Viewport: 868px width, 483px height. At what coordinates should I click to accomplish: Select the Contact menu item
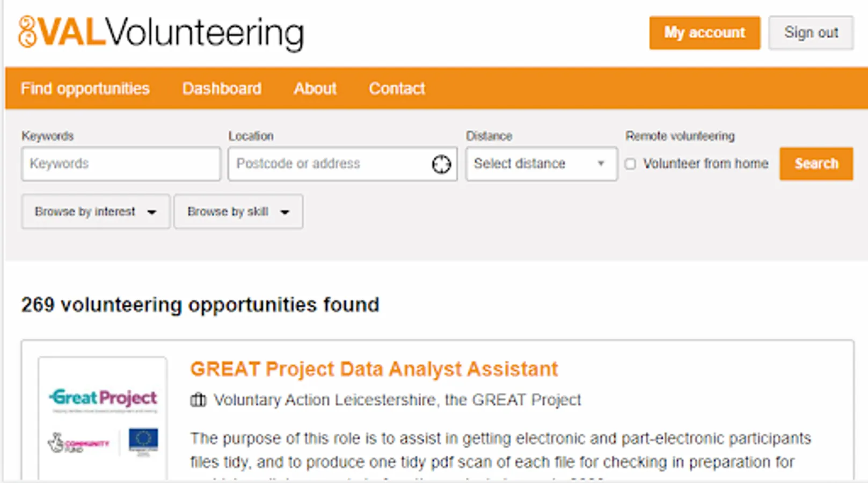point(397,89)
